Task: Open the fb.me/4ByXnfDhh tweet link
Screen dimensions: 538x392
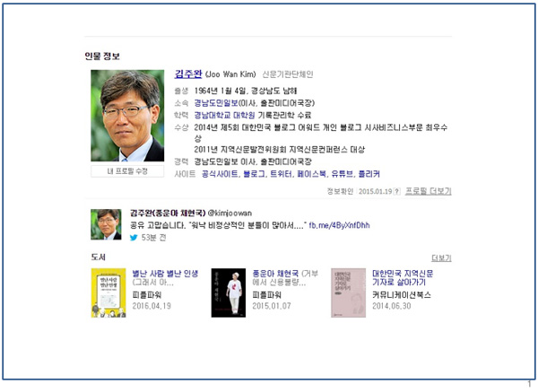Action: pos(339,225)
